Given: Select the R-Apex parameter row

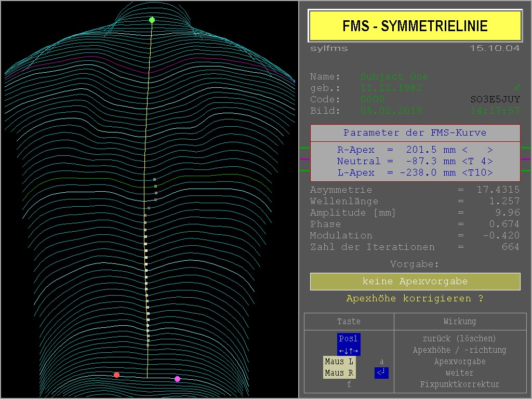Looking at the screenshot, I should point(415,150).
